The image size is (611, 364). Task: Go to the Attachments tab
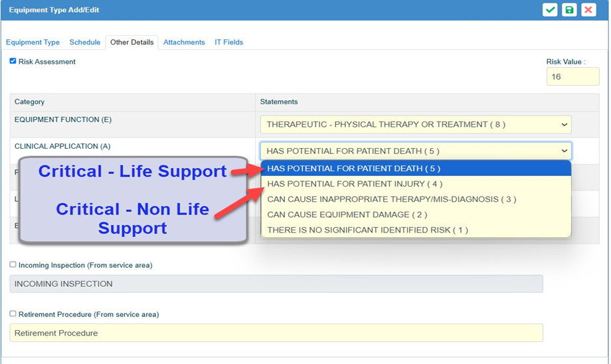[x=184, y=42]
